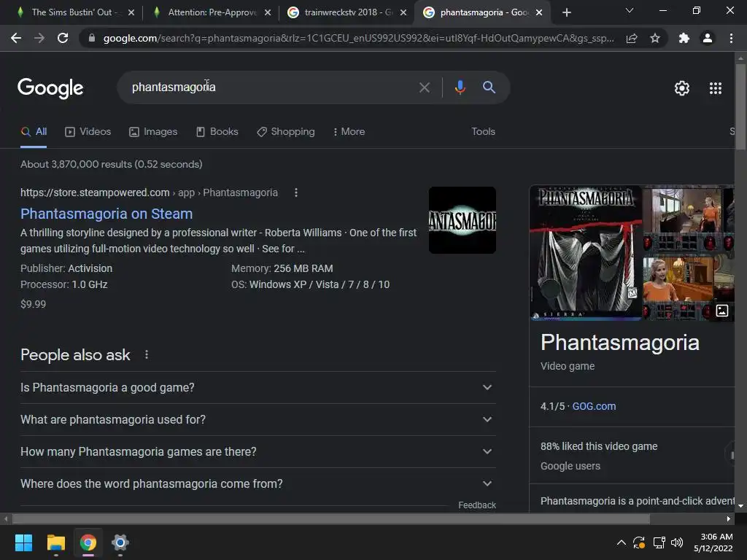Switch to Books results
Screen dimensions: 747x560
pos(217,132)
